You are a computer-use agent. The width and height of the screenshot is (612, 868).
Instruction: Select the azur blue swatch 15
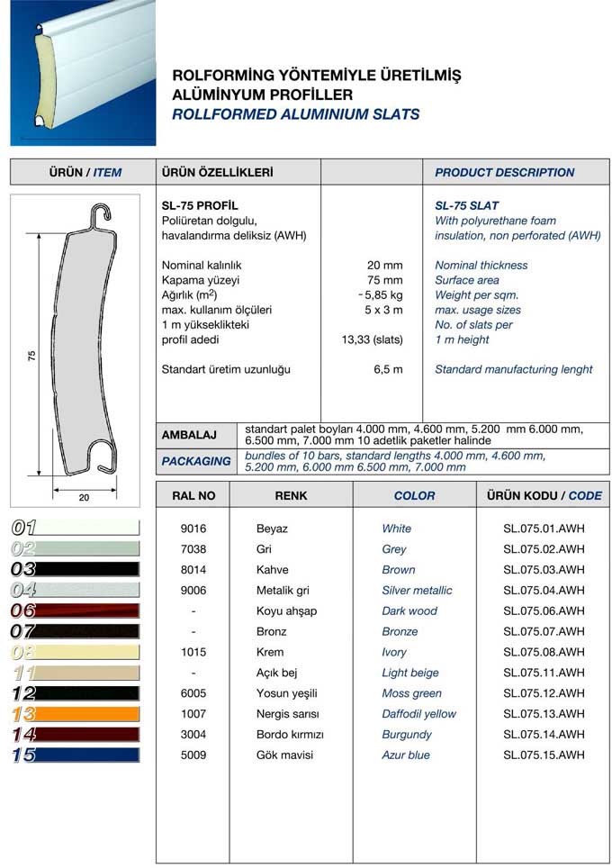point(76,755)
